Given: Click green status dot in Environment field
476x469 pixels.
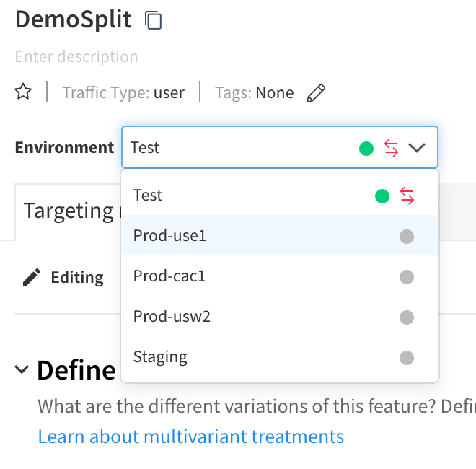Looking at the screenshot, I should coord(366,149).
